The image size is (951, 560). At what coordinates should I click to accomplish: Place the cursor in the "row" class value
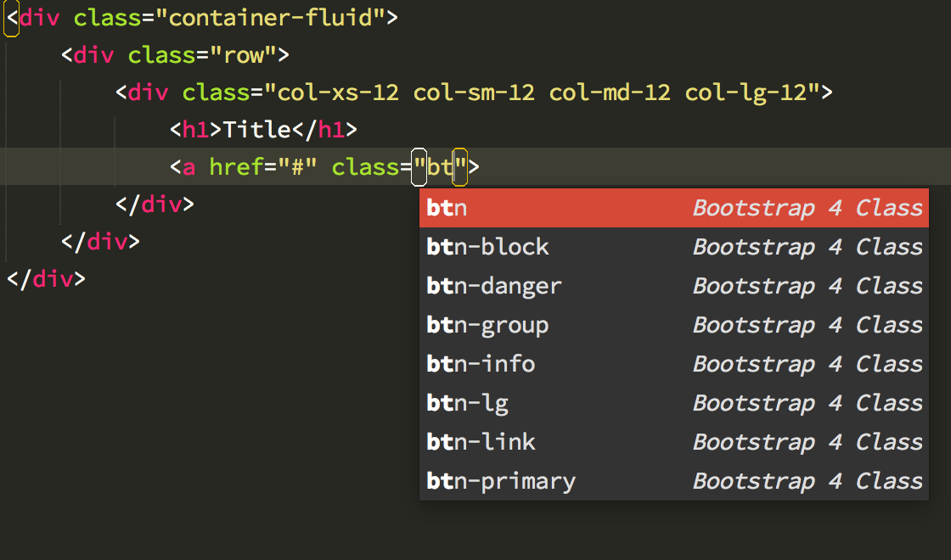244,56
